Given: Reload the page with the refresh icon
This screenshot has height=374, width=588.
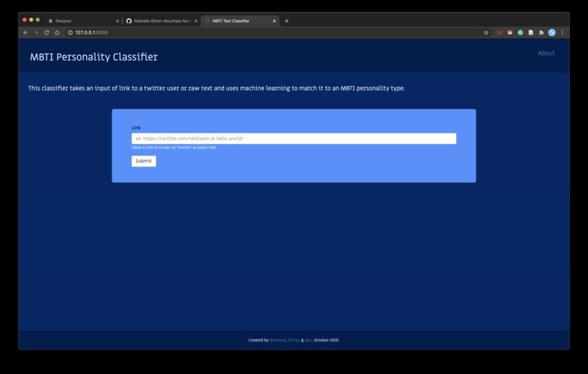Looking at the screenshot, I should pos(47,33).
